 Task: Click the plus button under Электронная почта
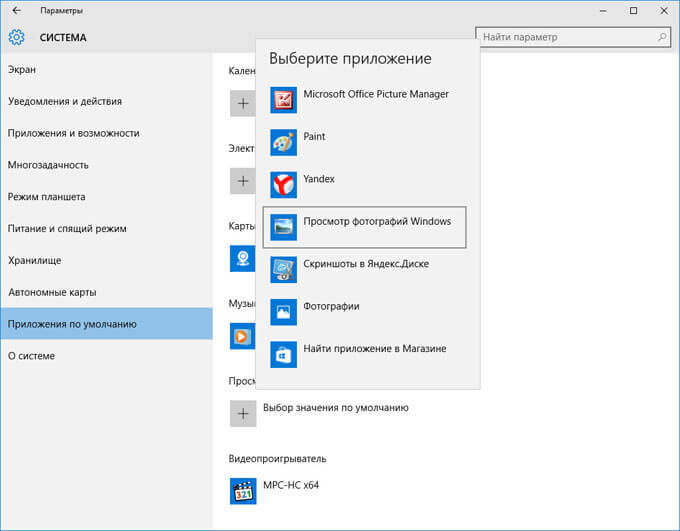[242, 181]
